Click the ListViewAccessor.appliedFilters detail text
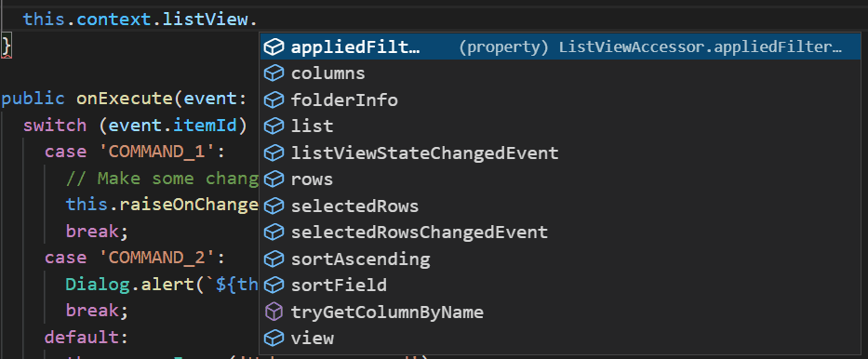Image resolution: width=868 pixels, height=359 pixels. tap(701, 47)
